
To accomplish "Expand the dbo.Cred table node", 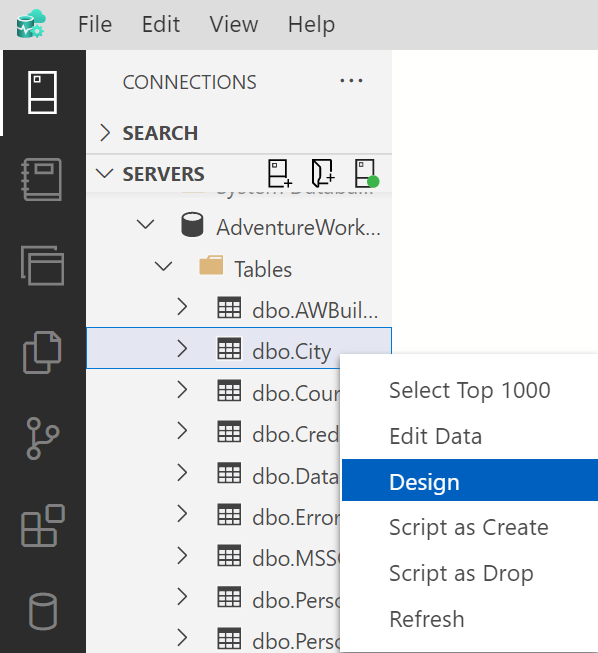I will pos(182,431).
